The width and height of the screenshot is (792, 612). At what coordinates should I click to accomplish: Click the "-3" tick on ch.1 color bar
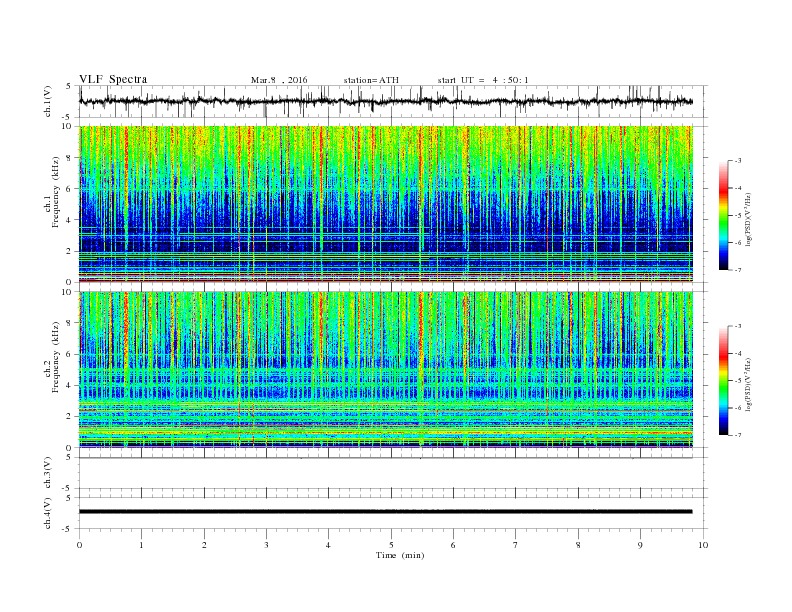[x=737, y=161]
